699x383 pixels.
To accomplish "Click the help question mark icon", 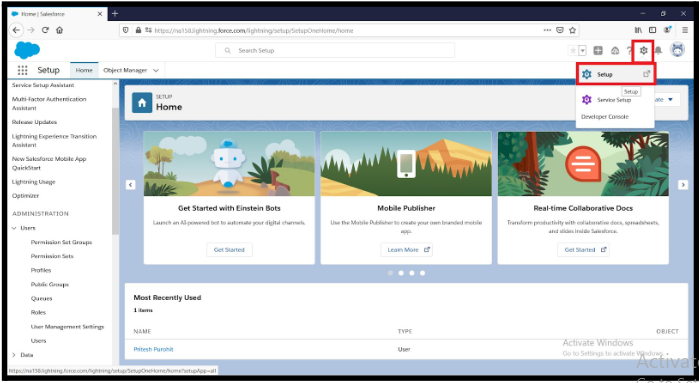I will point(629,51).
